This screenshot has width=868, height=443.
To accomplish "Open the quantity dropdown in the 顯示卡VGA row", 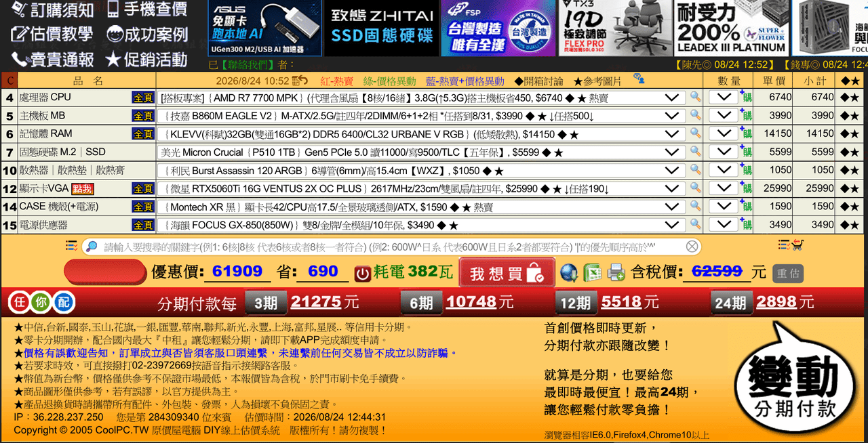I will [724, 188].
